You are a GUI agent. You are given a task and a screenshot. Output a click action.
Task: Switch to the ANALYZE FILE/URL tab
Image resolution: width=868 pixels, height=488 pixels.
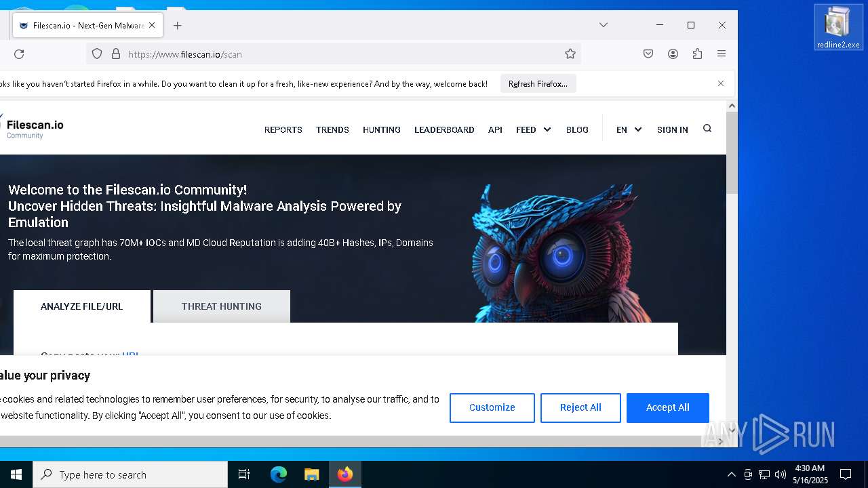click(82, 306)
